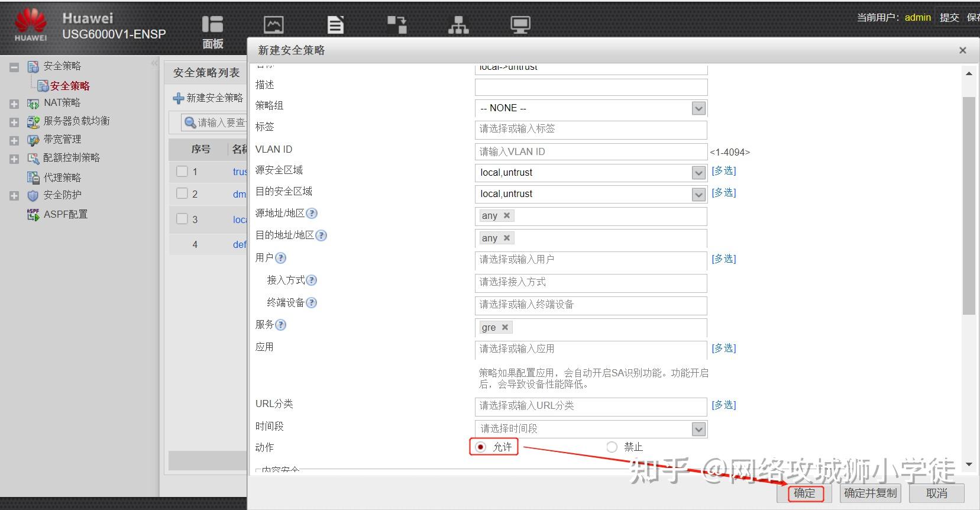Open the 策略组 NONE dropdown

pyautogui.click(x=591, y=108)
